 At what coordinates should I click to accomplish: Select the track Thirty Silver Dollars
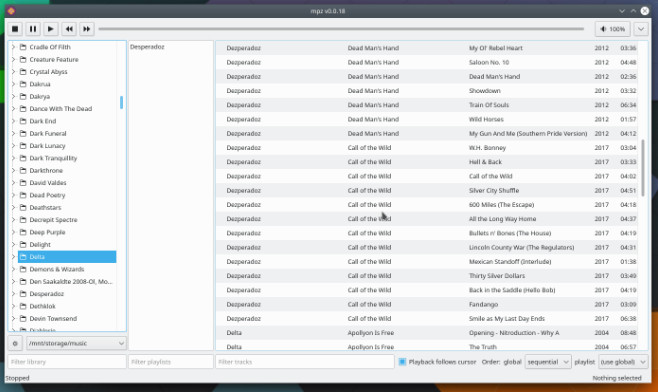(x=427, y=276)
